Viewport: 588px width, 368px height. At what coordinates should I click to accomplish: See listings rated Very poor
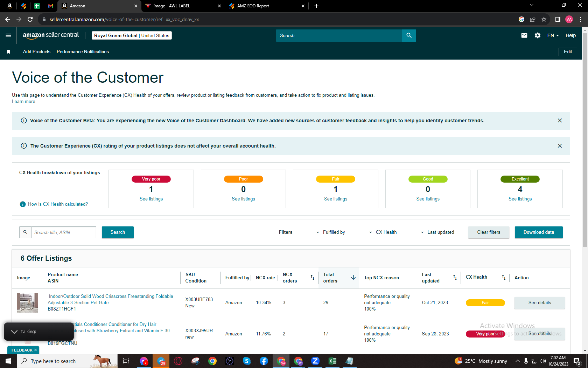pyautogui.click(x=151, y=199)
